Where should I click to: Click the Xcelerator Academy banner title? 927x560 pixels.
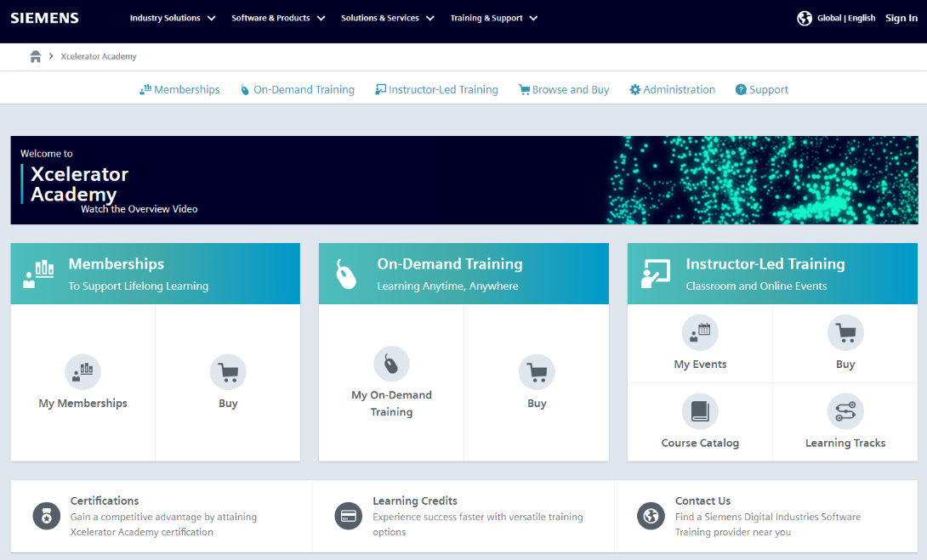79,184
